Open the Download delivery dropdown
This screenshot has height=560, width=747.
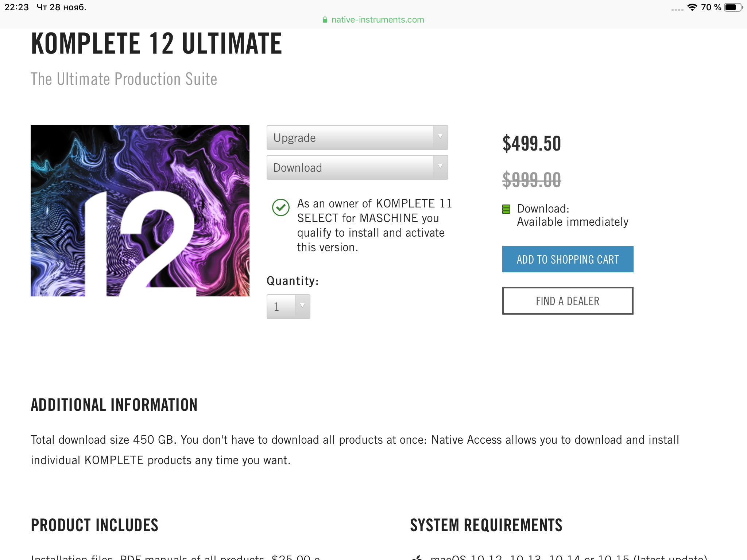[x=357, y=167]
